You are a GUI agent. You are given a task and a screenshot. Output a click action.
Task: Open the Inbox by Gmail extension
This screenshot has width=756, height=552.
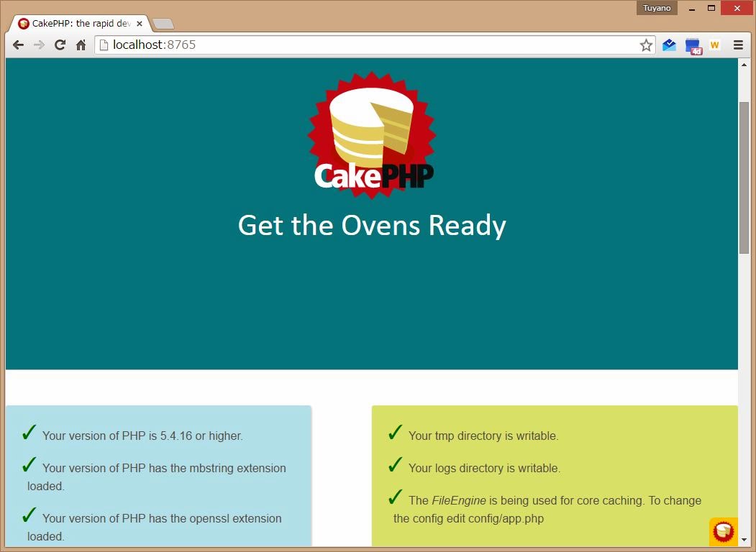670,45
